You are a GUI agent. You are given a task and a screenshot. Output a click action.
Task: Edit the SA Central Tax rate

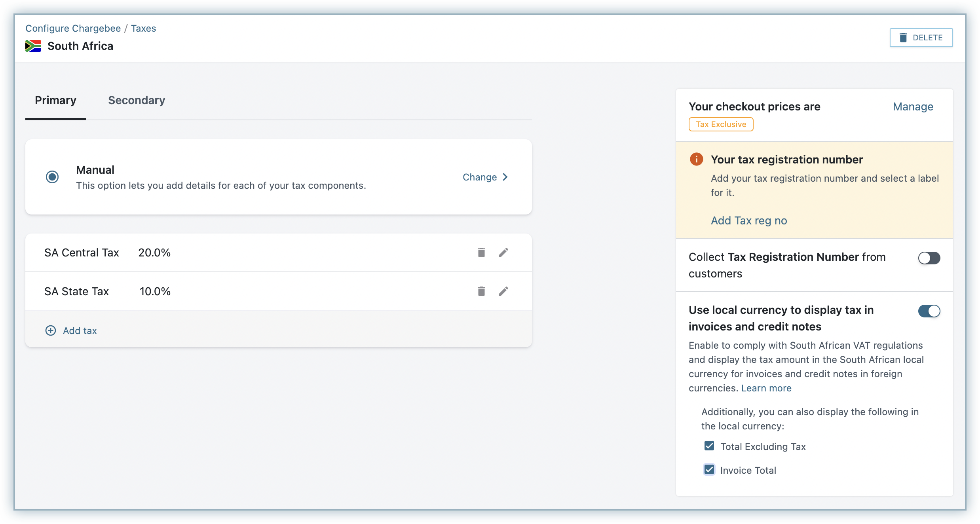tap(503, 253)
